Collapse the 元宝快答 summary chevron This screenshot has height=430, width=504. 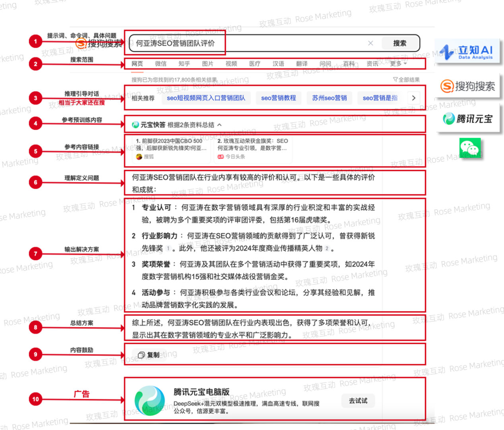click(x=219, y=125)
